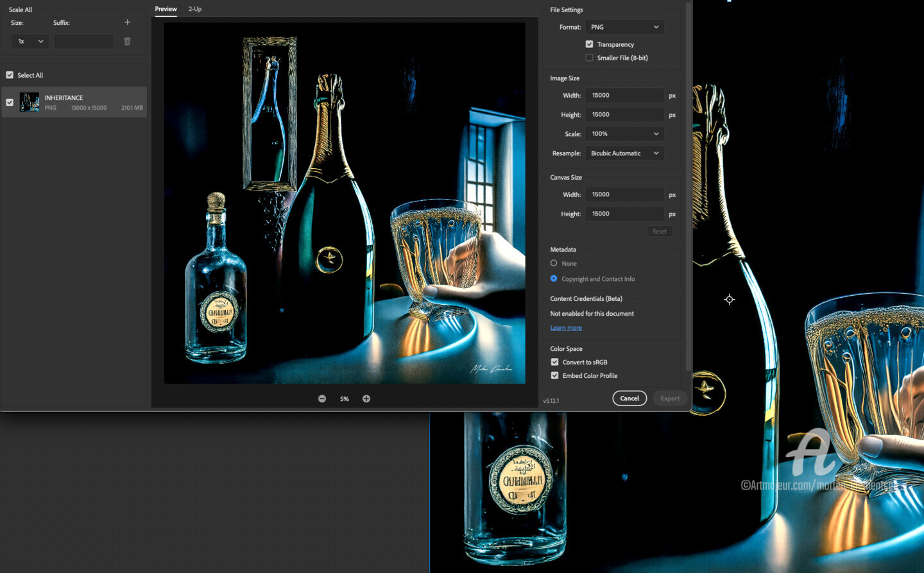Add a new scale size with plus icon
The width and height of the screenshot is (924, 573).
point(127,22)
